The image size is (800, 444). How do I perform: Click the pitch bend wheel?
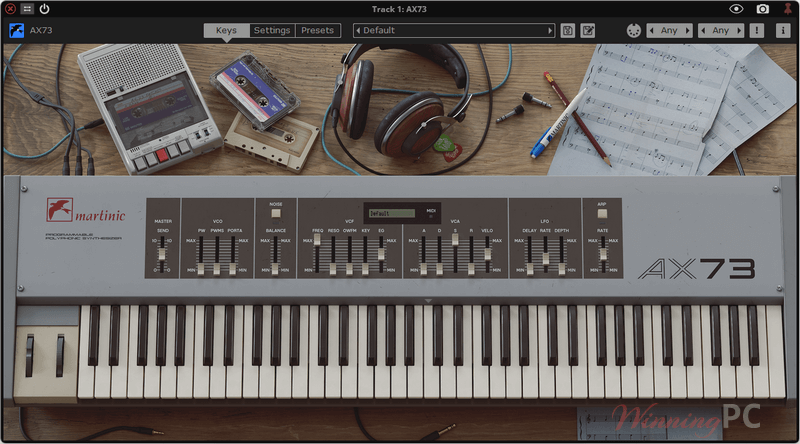(x=30, y=355)
